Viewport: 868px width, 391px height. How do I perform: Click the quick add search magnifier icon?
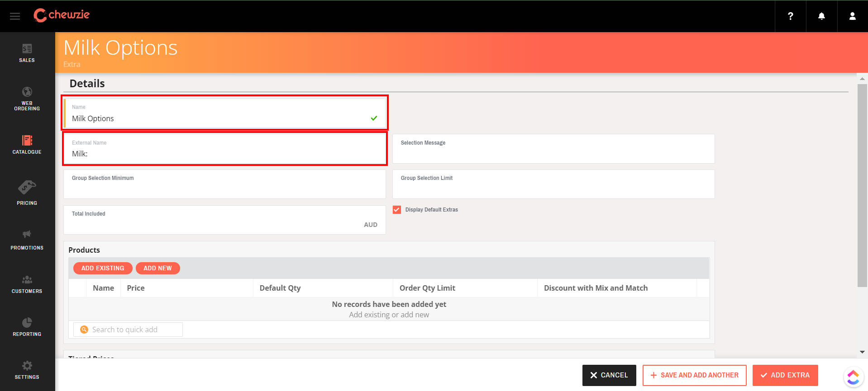[84, 330]
